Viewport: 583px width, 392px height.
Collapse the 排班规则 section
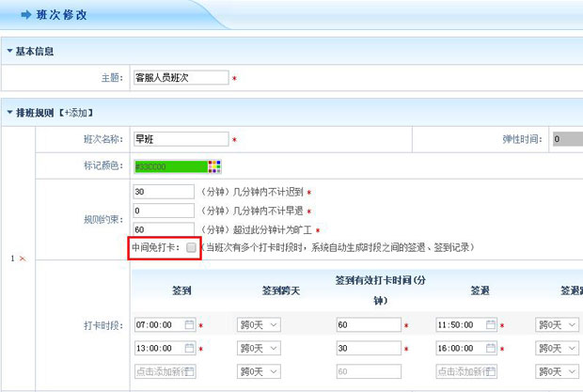point(10,112)
